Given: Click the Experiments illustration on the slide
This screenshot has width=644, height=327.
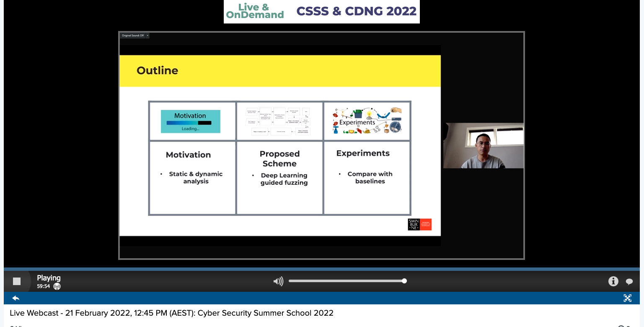Looking at the screenshot, I should point(367,120).
